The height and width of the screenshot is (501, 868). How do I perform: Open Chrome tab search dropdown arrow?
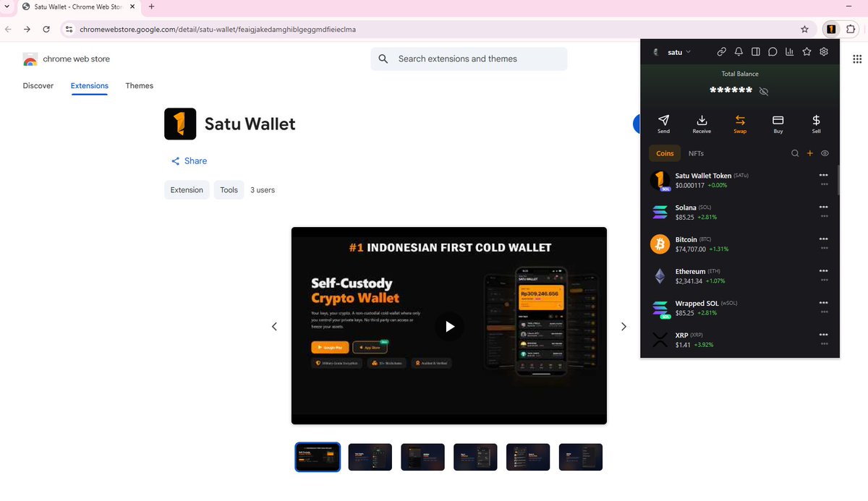[x=6, y=7]
